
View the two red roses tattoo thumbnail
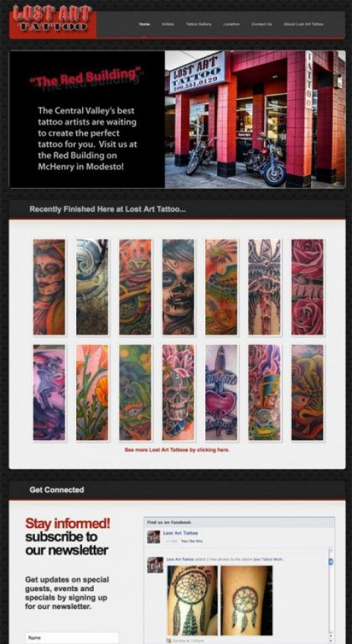(307, 287)
